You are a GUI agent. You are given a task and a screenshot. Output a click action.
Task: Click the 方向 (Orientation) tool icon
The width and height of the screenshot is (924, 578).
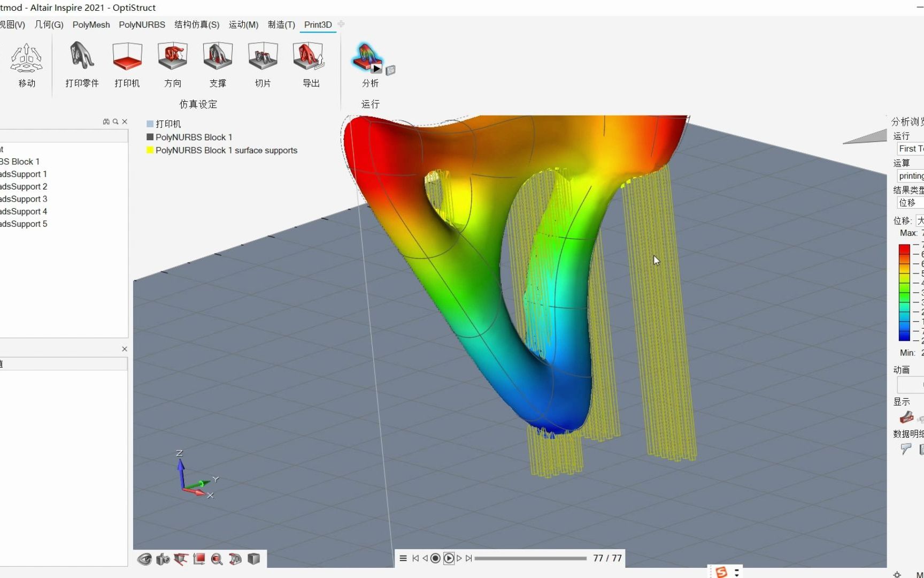coord(172,56)
